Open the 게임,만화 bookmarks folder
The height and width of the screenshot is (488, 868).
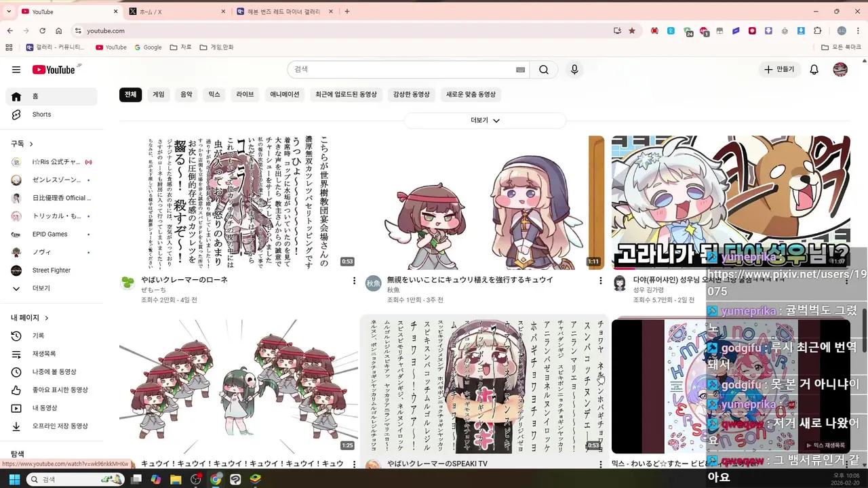[x=217, y=47]
